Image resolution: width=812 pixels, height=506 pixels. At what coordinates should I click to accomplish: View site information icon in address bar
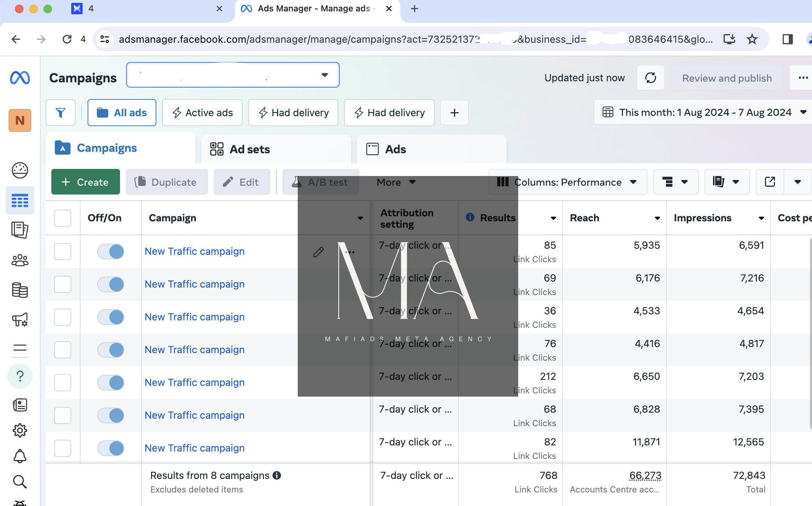[105, 39]
